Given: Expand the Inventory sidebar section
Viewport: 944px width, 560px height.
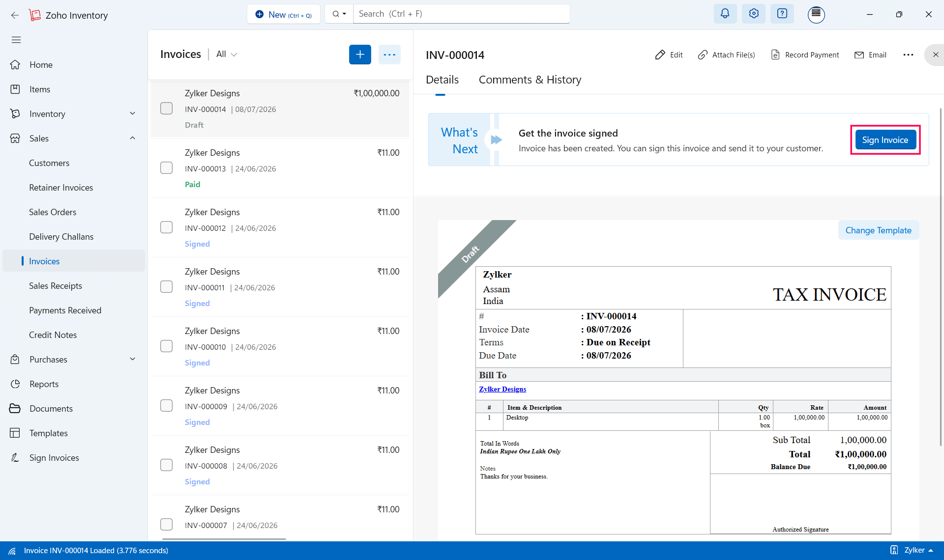Looking at the screenshot, I should pos(132,113).
